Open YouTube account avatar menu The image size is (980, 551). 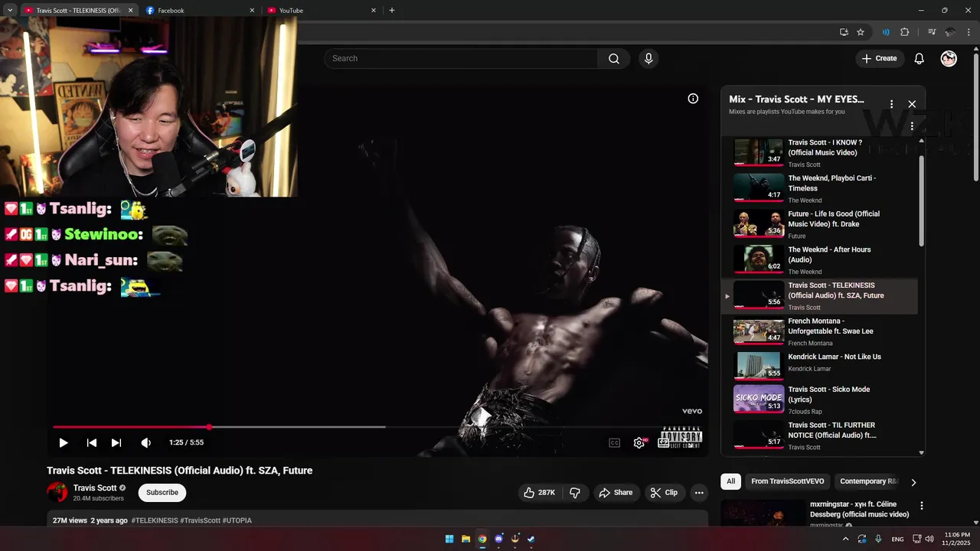(949, 59)
